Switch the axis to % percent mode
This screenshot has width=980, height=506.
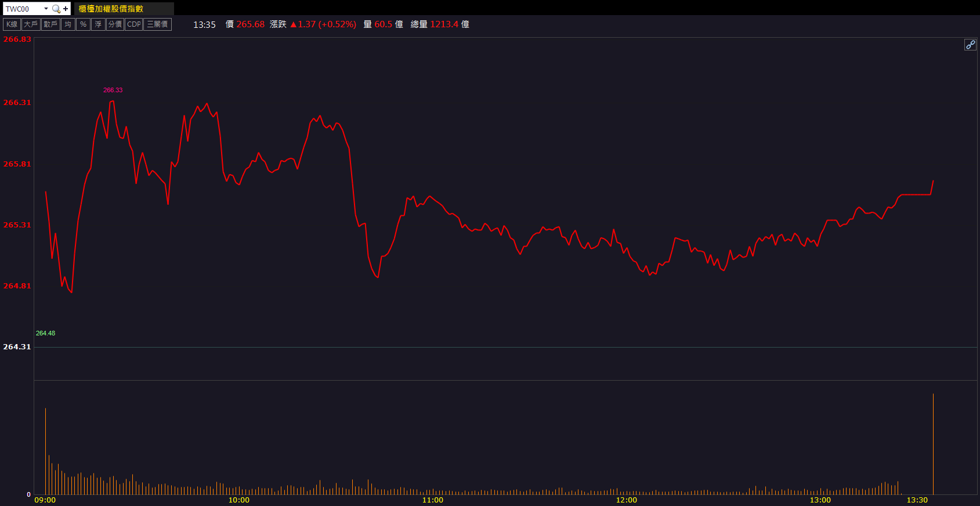click(83, 24)
